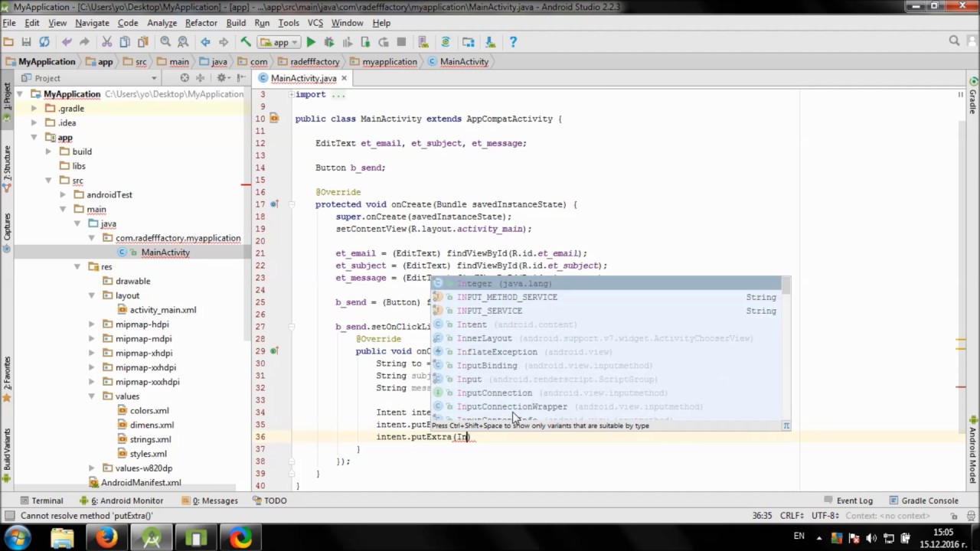The image size is (980, 551).
Task: Open the Project panel gear settings
Action: click(221, 78)
